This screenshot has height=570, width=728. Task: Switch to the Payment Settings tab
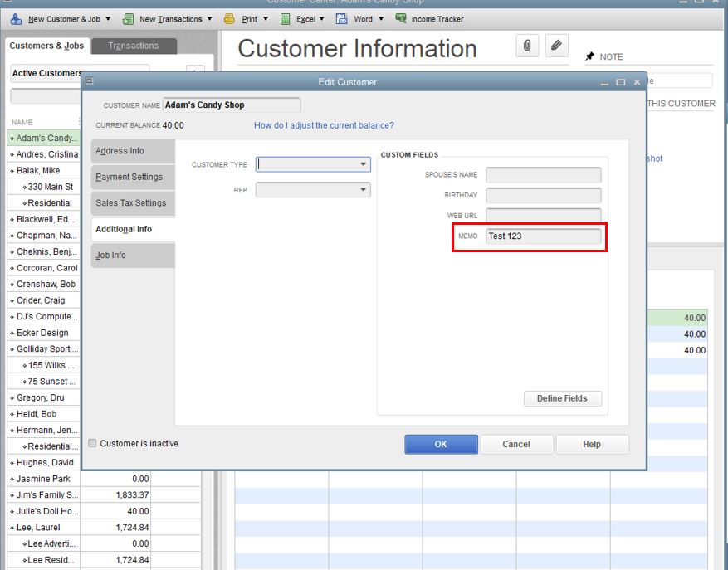pos(133,177)
